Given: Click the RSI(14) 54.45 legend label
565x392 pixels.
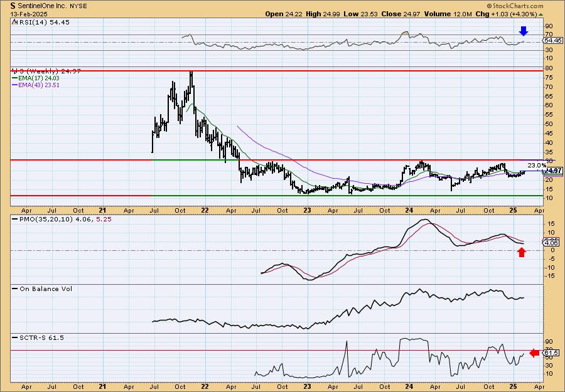Looking at the screenshot, I should point(44,23).
